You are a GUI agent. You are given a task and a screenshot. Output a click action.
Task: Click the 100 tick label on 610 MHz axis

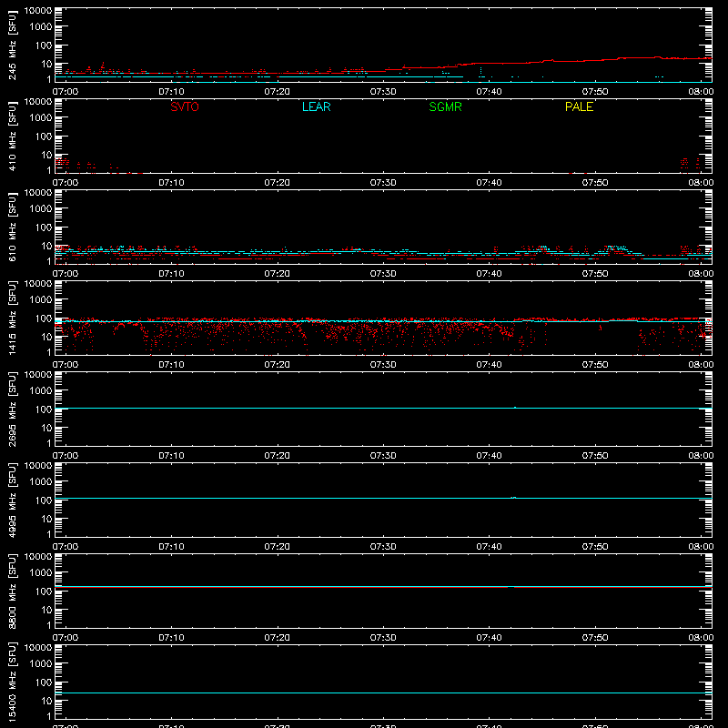tap(44, 227)
